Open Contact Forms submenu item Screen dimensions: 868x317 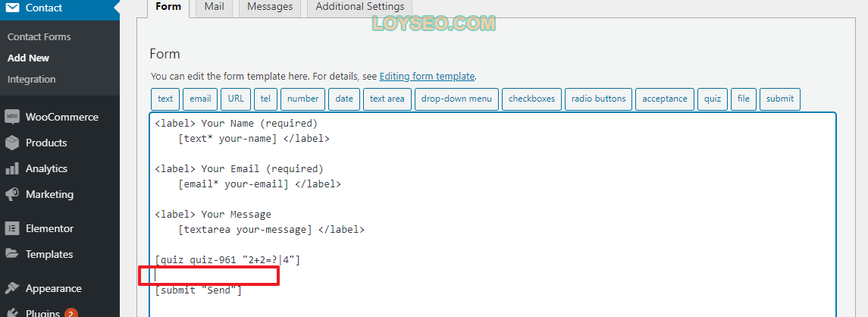click(x=39, y=36)
